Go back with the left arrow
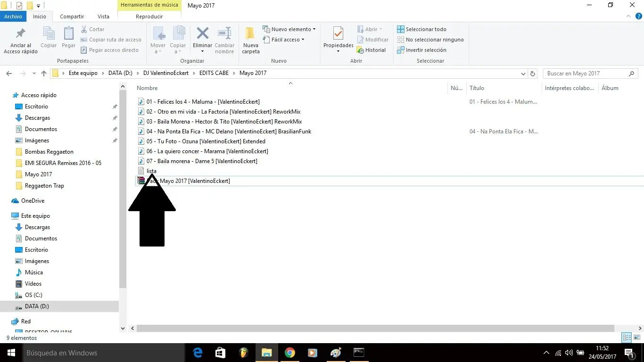This screenshot has width=644, height=362. [x=9, y=74]
